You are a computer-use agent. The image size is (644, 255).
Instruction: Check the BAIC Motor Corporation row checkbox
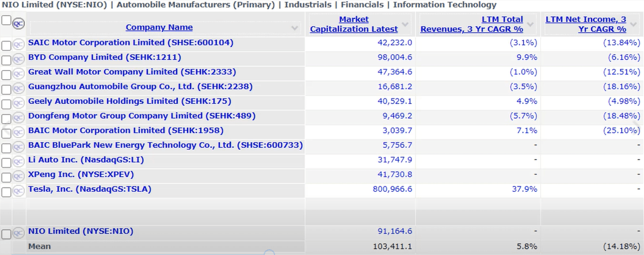[x=6, y=134]
